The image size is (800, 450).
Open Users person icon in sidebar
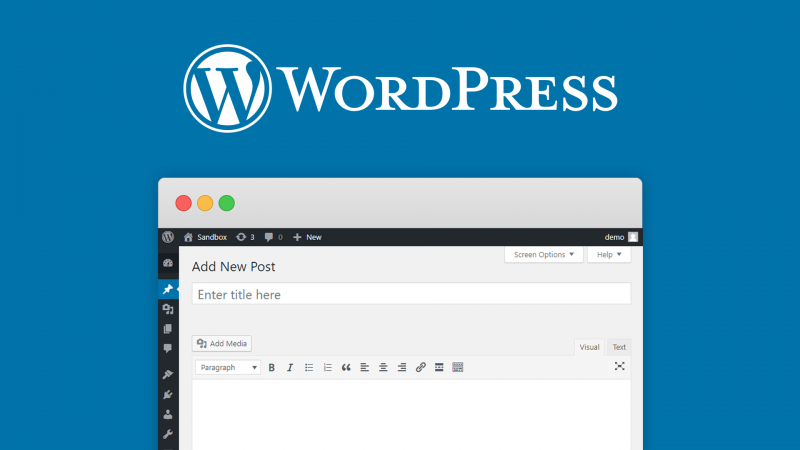(168, 414)
